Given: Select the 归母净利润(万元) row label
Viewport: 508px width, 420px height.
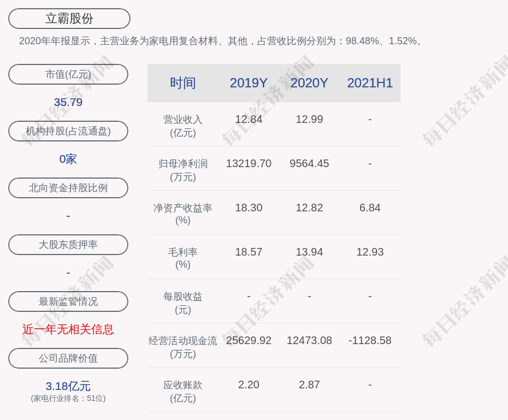Looking at the screenshot, I should [x=183, y=170].
